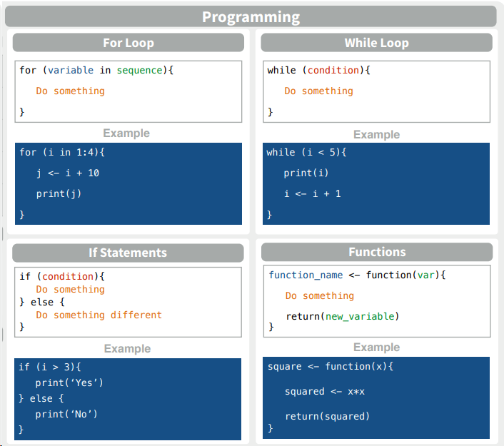Click 'condition' in the while loop syntax
Screen dimensions: 504x446
[x=333, y=71]
